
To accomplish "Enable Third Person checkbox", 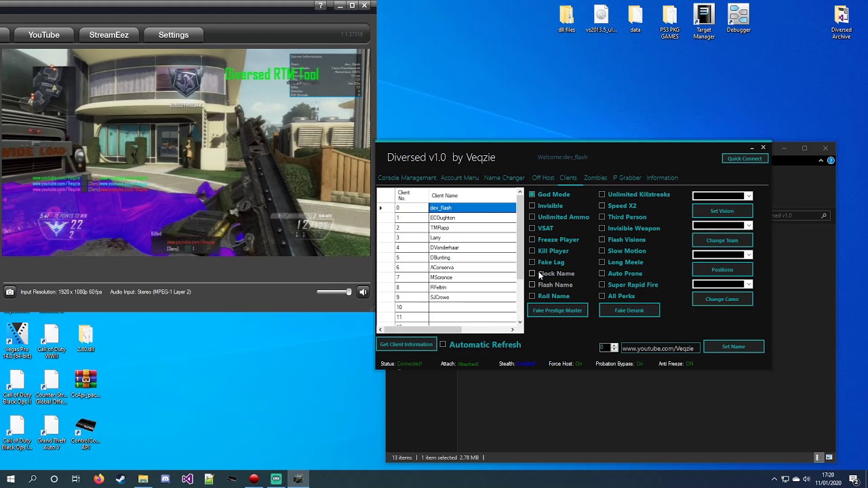I will 601,217.
